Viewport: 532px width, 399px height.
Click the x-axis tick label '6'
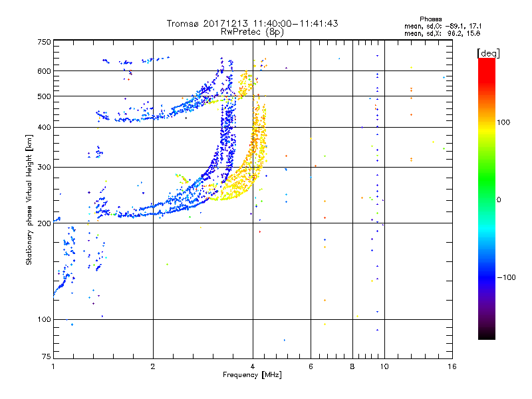point(311,366)
